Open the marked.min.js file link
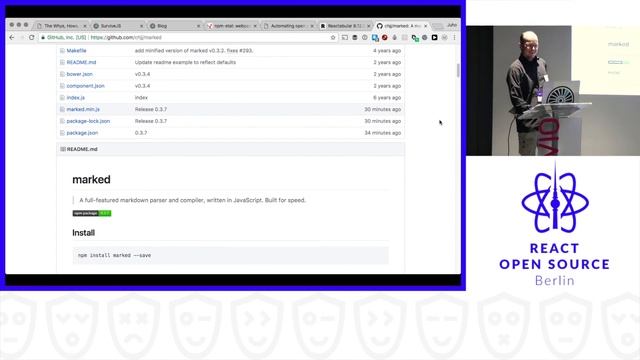This screenshot has width=640, height=360. 83,109
